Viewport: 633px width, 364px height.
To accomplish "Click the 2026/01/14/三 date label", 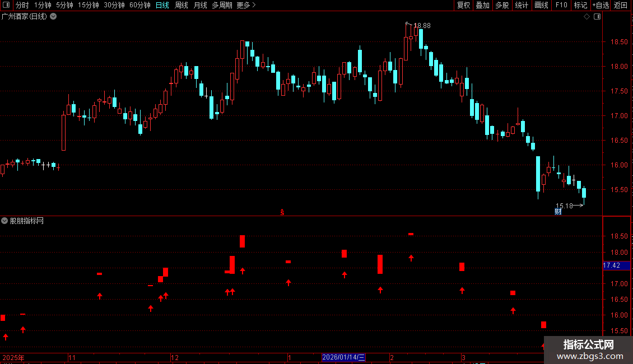I will click(343, 357).
